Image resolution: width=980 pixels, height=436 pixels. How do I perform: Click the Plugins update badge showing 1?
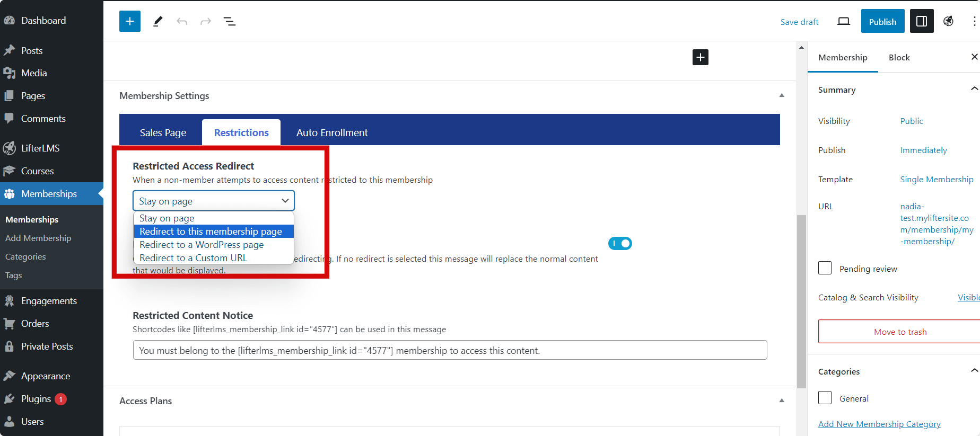(x=60, y=399)
